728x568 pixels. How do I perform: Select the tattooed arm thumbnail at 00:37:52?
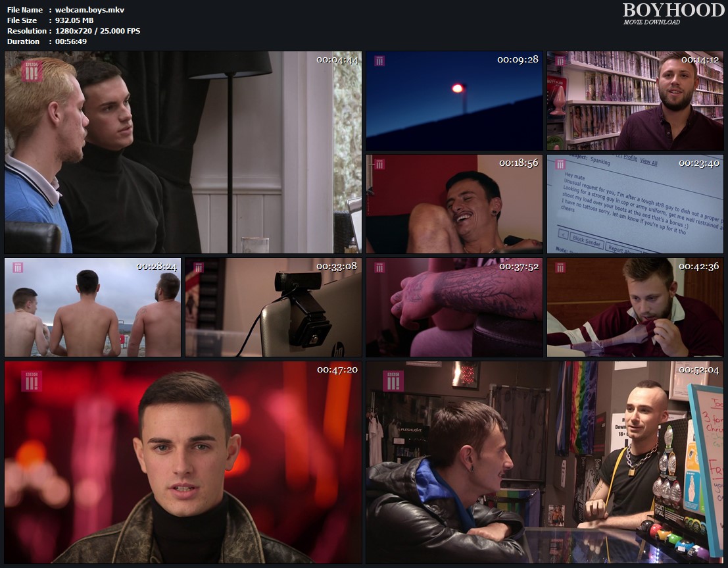[x=454, y=307]
